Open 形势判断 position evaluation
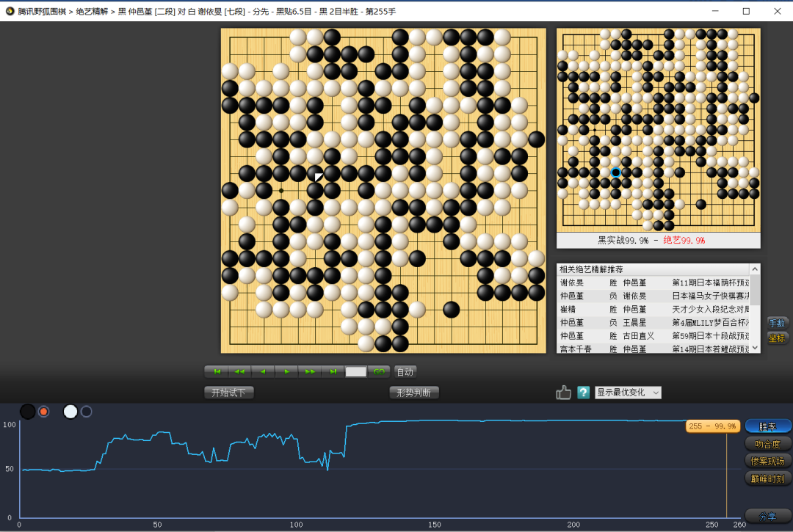 (413, 393)
